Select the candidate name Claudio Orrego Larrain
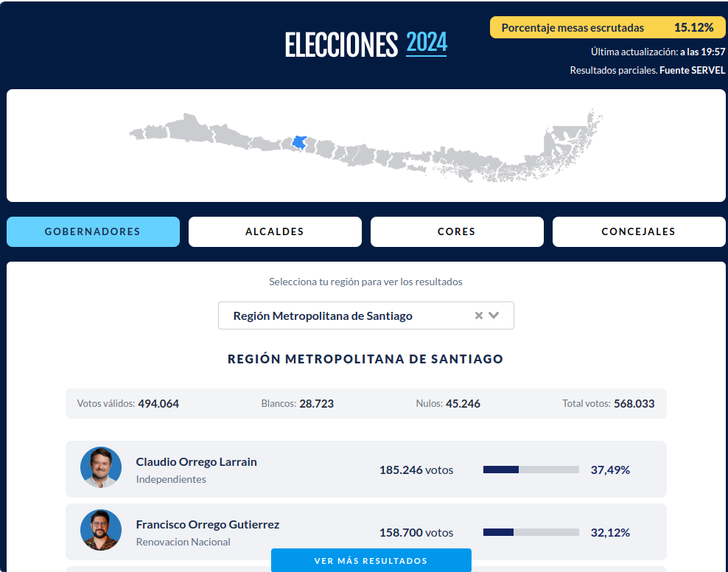The height and width of the screenshot is (572, 728). (196, 461)
